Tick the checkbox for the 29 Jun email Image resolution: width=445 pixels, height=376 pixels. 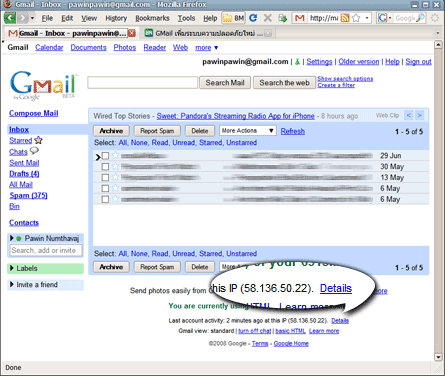(105, 156)
